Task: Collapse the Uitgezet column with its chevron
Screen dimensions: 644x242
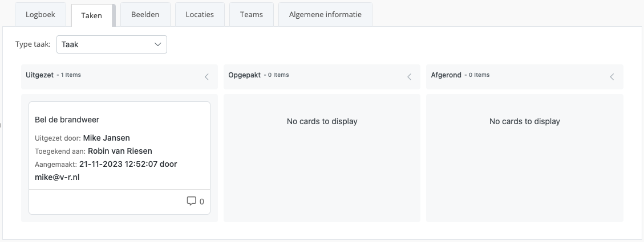Action: click(x=206, y=77)
